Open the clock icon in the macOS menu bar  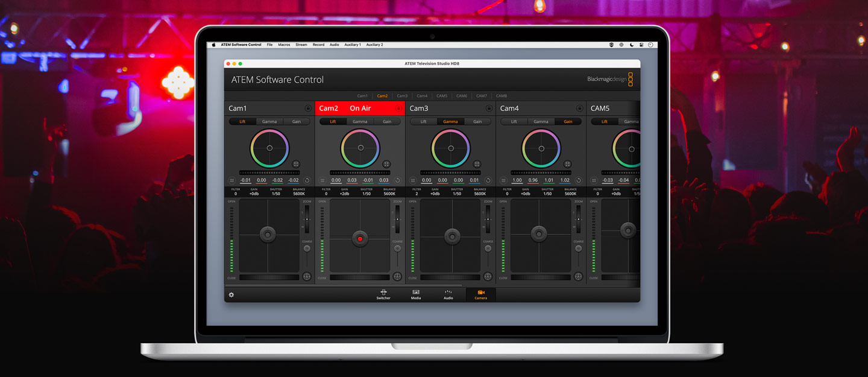click(651, 45)
